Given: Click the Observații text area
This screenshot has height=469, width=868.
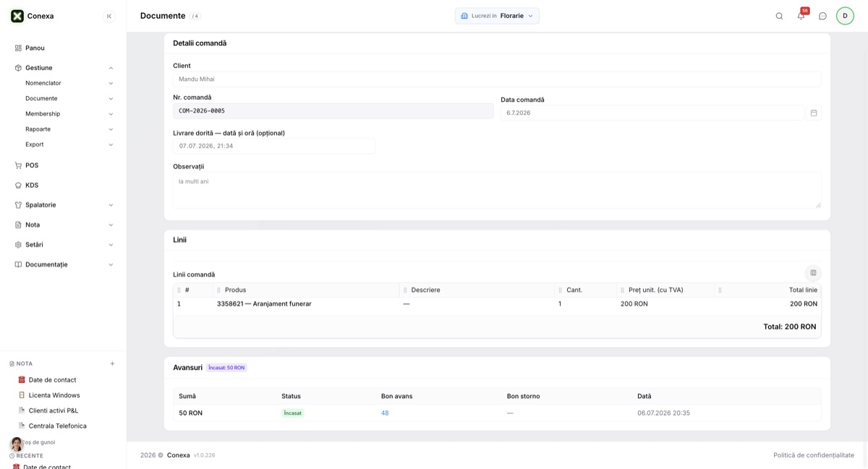Looking at the screenshot, I should [497, 190].
